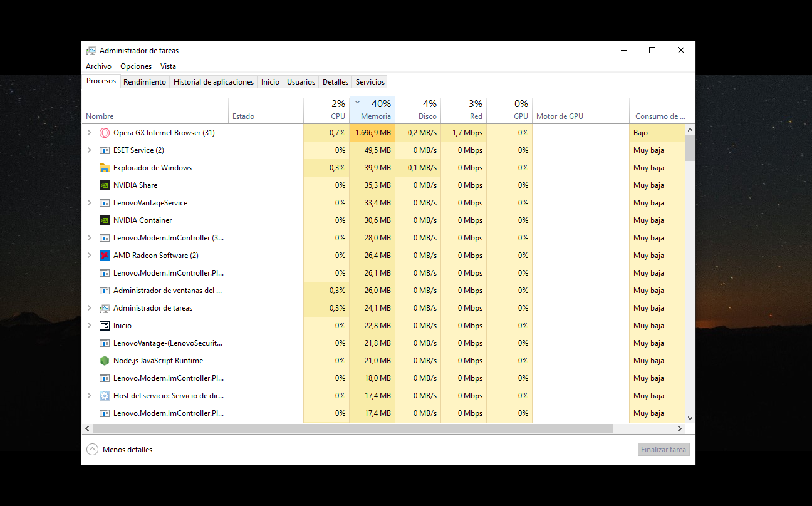Image resolution: width=812 pixels, height=506 pixels.
Task: Open the Vista menu
Action: pyautogui.click(x=168, y=66)
